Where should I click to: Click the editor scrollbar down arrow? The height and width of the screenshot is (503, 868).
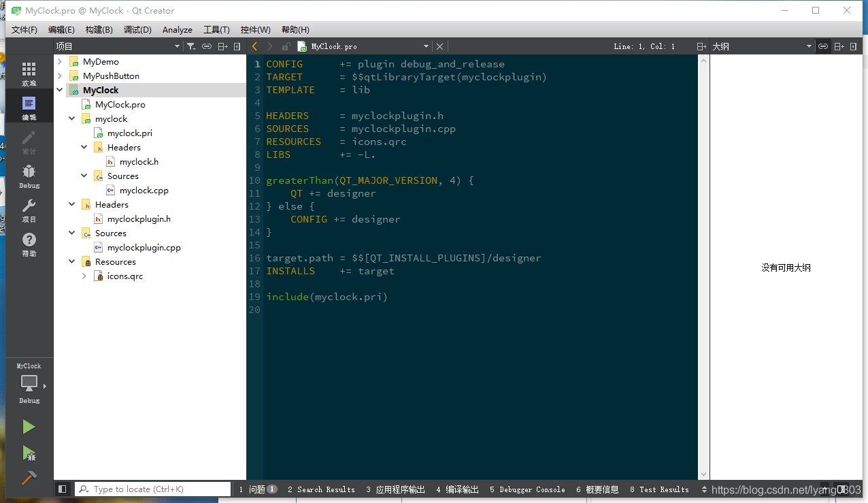click(x=703, y=474)
